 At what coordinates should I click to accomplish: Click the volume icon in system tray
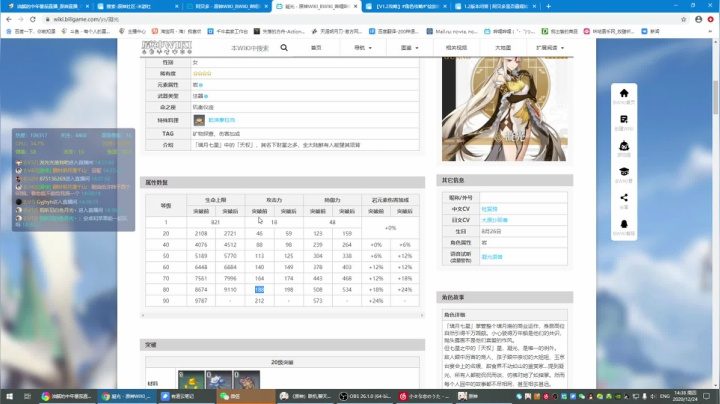(653, 396)
